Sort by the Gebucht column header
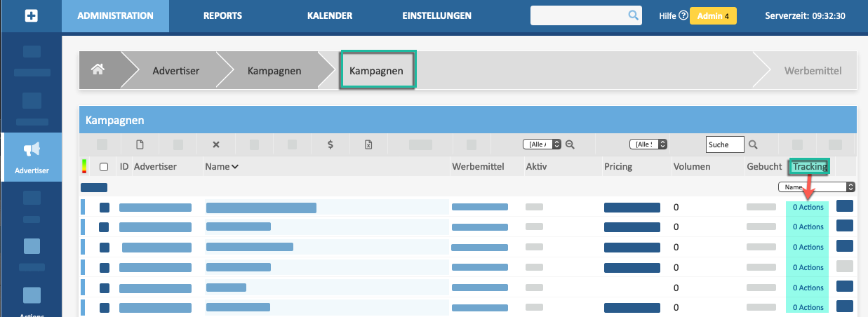This screenshot has height=317, width=868. tap(764, 167)
